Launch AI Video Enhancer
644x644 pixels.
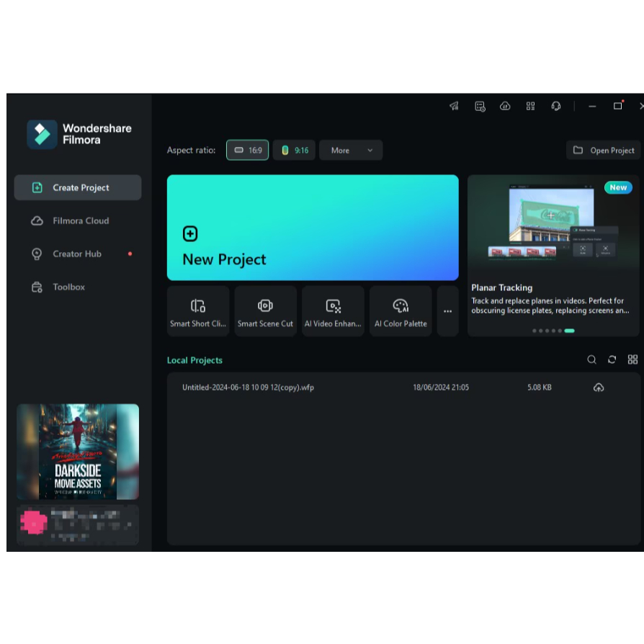333,310
